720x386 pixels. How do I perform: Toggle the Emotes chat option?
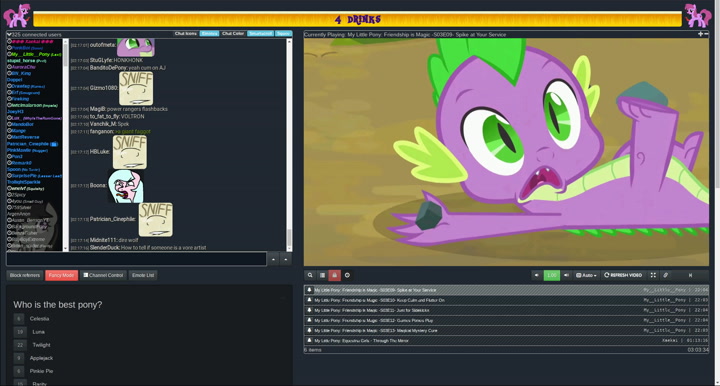[209, 34]
